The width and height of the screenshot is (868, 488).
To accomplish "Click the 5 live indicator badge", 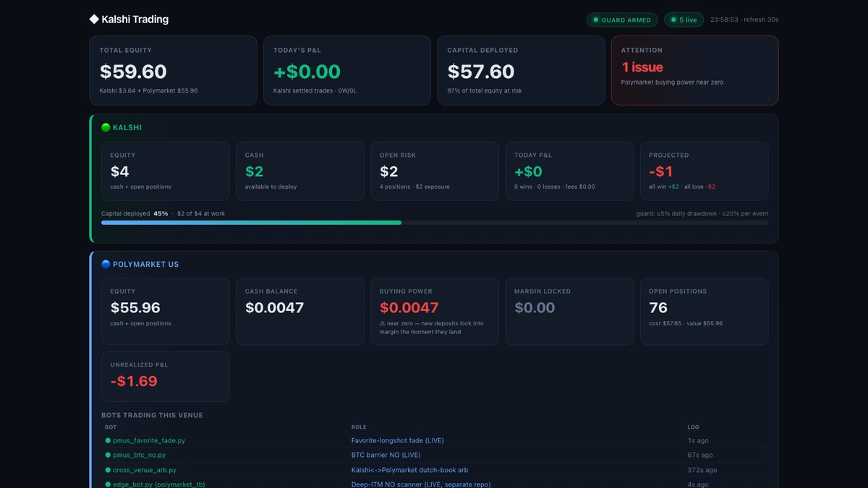I will (x=684, y=20).
